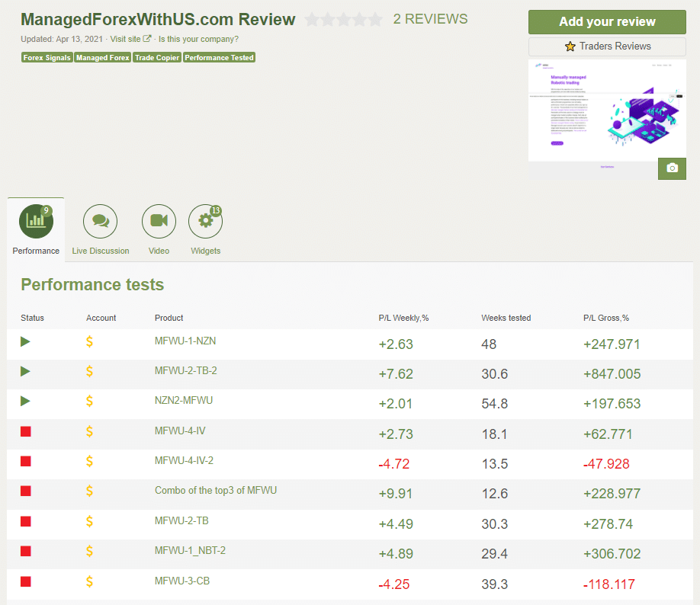This screenshot has height=605, width=700.
Task: Click the stopped red icon for MFWU-2-TB
Action: coord(26,521)
